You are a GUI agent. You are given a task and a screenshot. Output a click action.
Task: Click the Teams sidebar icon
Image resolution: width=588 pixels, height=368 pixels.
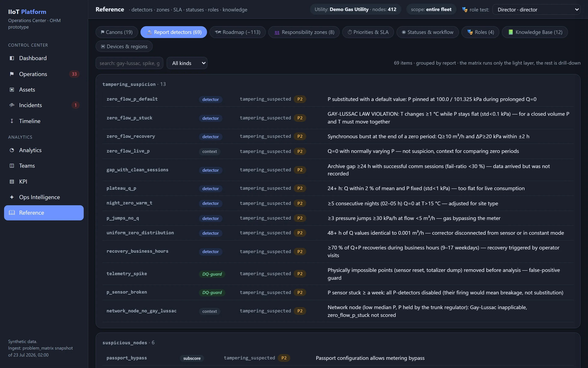pos(12,166)
